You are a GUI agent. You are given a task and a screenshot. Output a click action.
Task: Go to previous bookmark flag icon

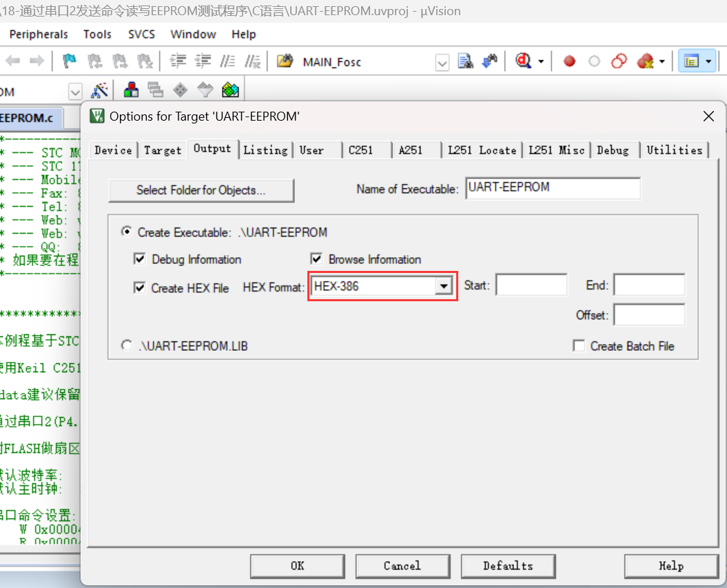[95, 61]
